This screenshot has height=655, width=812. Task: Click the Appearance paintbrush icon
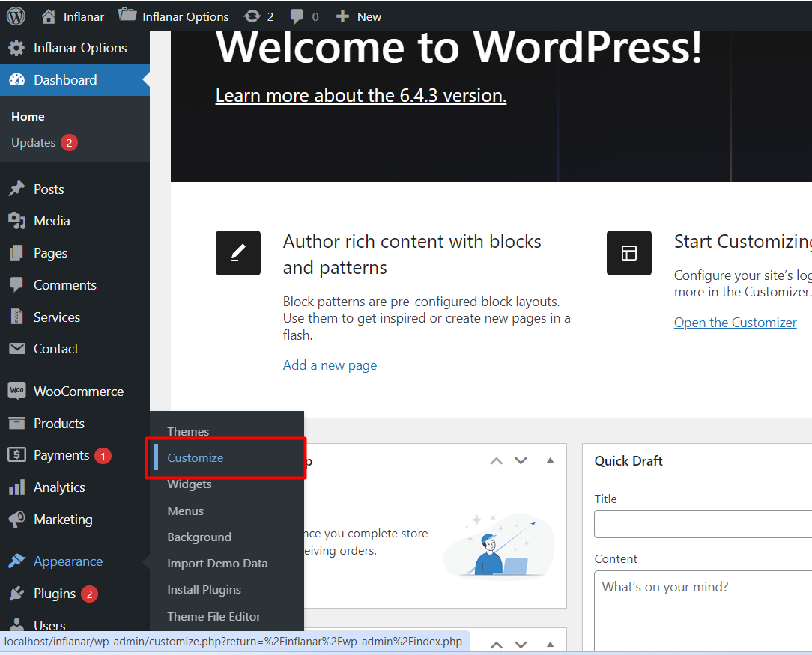tap(17, 561)
